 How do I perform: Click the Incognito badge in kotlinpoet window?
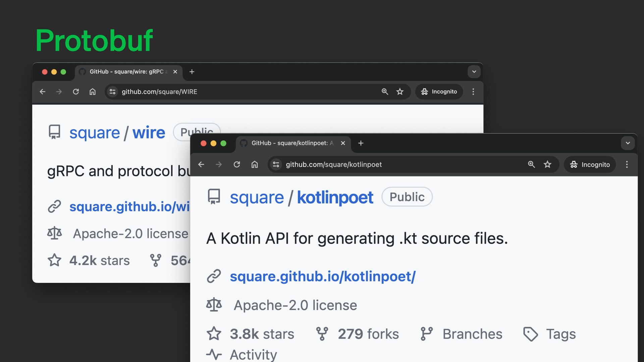pos(590,165)
